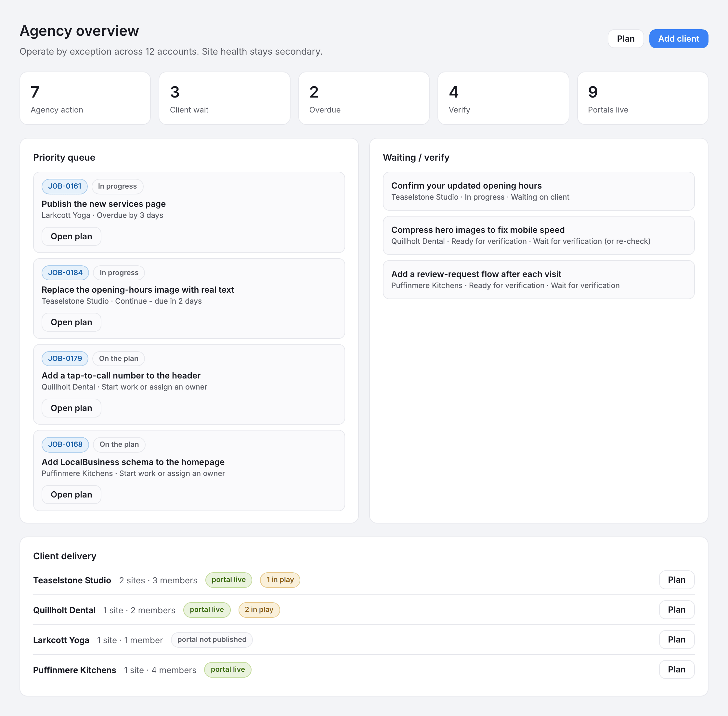Click the Add client button
Viewport: 728px width, 716px height.
pos(678,39)
